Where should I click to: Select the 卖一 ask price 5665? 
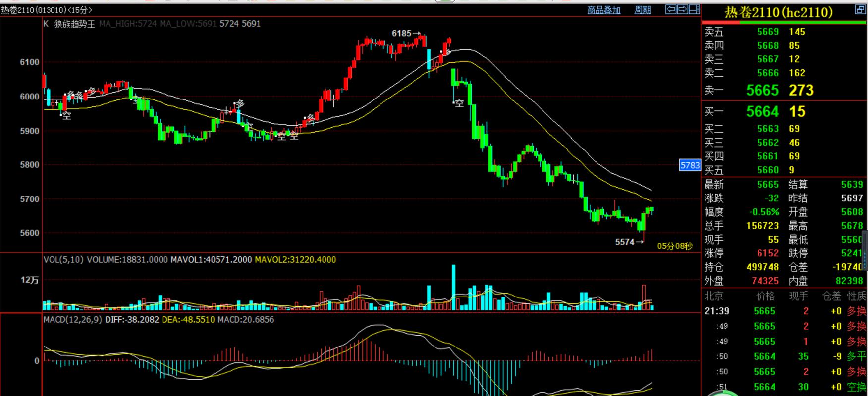coord(762,90)
